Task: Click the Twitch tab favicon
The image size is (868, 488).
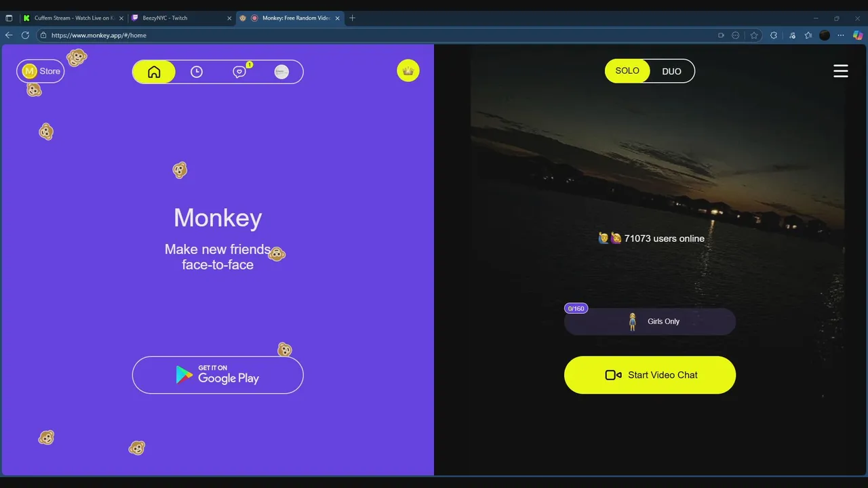Action: coord(136,18)
